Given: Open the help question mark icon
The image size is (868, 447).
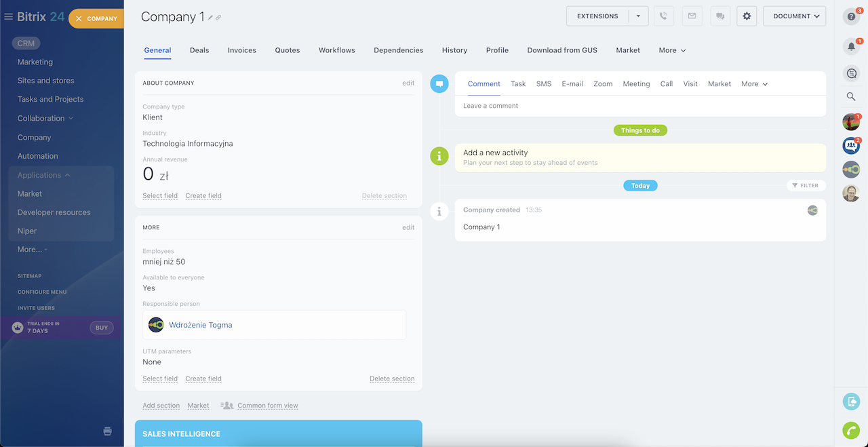Looking at the screenshot, I should [x=851, y=17].
